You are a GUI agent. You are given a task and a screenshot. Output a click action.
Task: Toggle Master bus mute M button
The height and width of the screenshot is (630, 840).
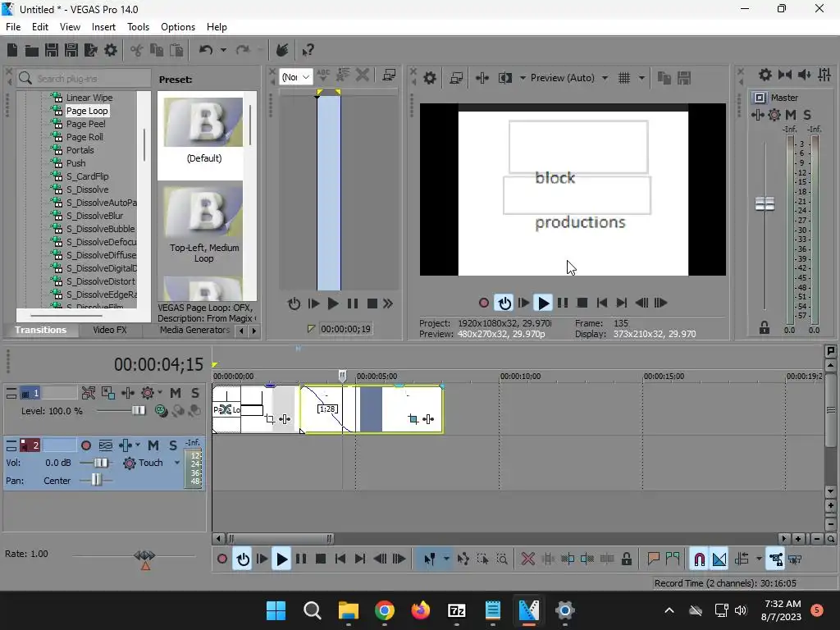point(790,115)
